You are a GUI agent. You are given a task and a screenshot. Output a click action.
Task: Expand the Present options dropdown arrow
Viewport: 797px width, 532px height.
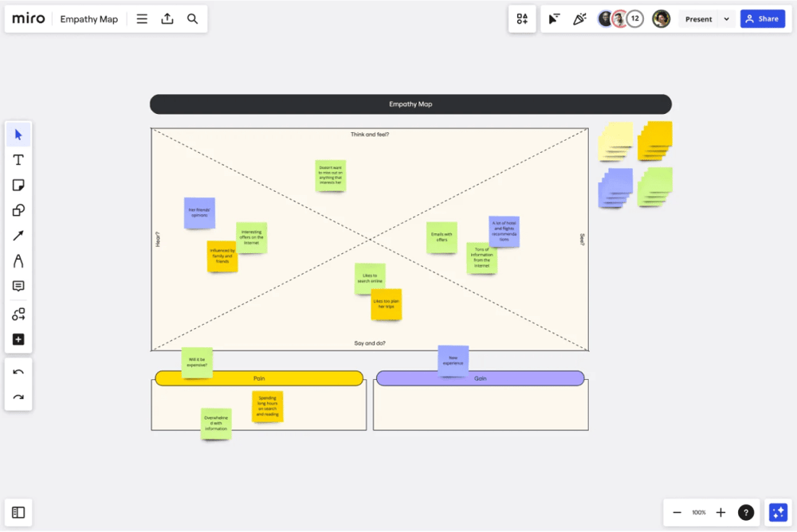(726, 19)
